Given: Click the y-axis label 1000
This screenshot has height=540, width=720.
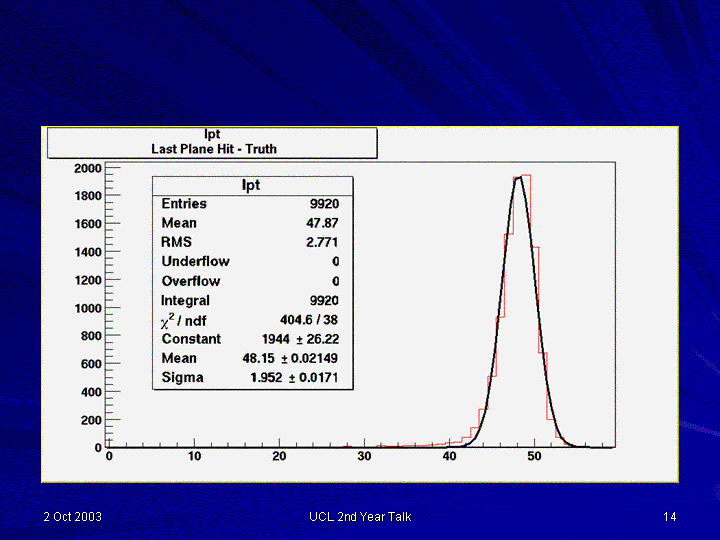Looking at the screenshot, I should 88,308.
